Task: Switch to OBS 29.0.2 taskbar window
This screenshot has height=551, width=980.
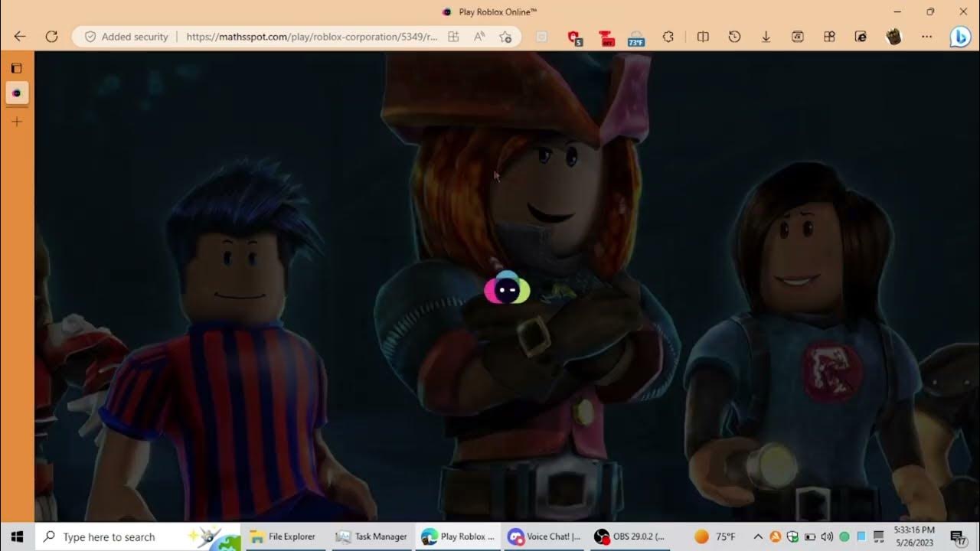Action: 631,536
